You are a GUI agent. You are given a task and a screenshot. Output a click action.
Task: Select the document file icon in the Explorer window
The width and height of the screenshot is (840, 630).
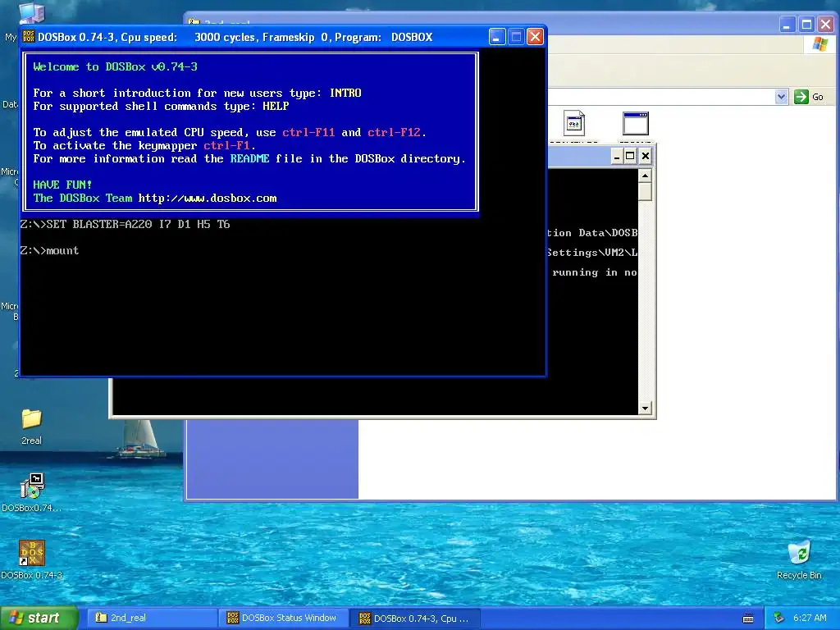tap(573, 123)
